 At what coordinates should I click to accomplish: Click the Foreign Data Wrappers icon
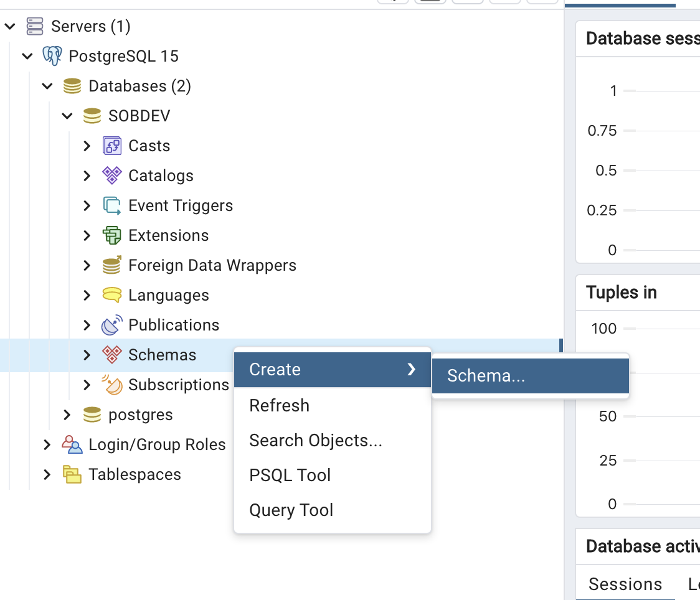pyautogui.click(x=111, y=265)
